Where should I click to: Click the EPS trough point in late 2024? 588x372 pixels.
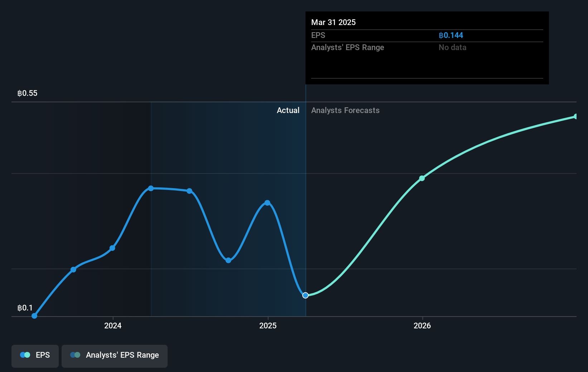[x=228, y=260]
